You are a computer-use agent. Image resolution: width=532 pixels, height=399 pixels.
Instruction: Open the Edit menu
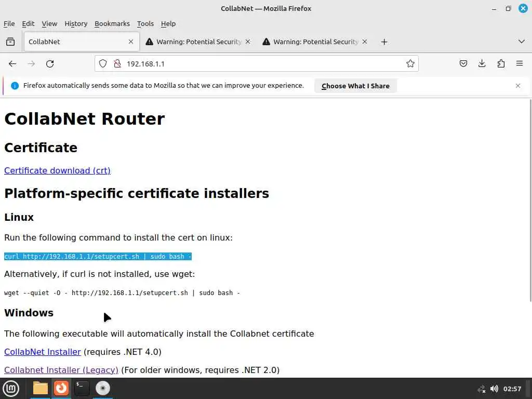click(x=28, y=24)
